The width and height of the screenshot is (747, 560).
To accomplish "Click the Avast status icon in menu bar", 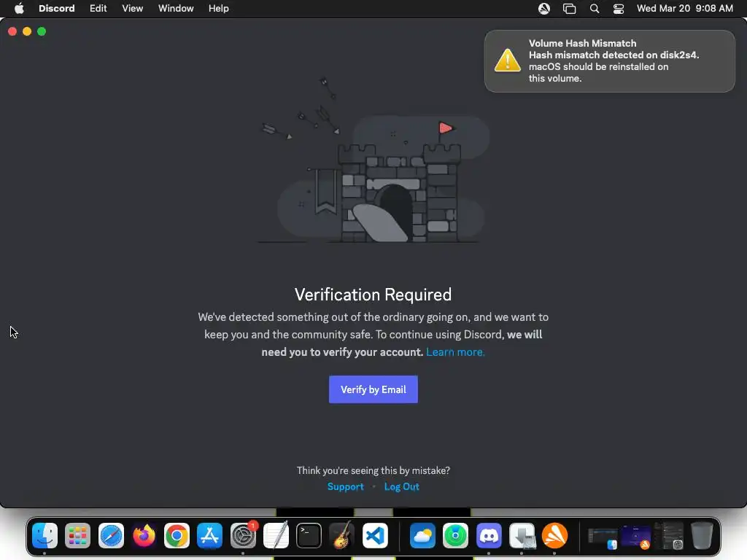I will [x=544, y=9].
